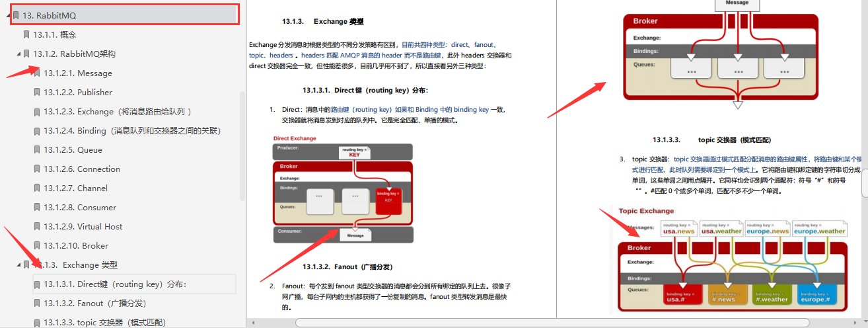Click the 'usa.news' routing key note
The width and height of the screenshot is (868, 328).
[x=678, y=229]
